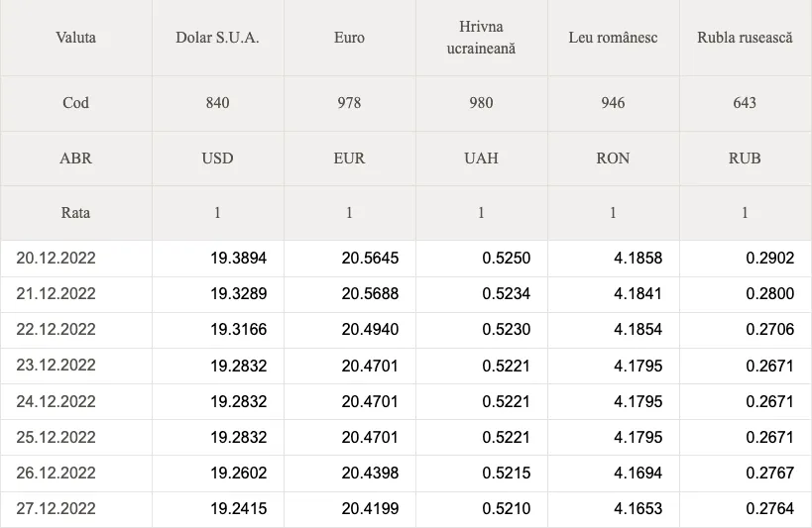Click the Rubla rusească header cell
The height and width of the screenshot is (528, 812).
(745, 38)
